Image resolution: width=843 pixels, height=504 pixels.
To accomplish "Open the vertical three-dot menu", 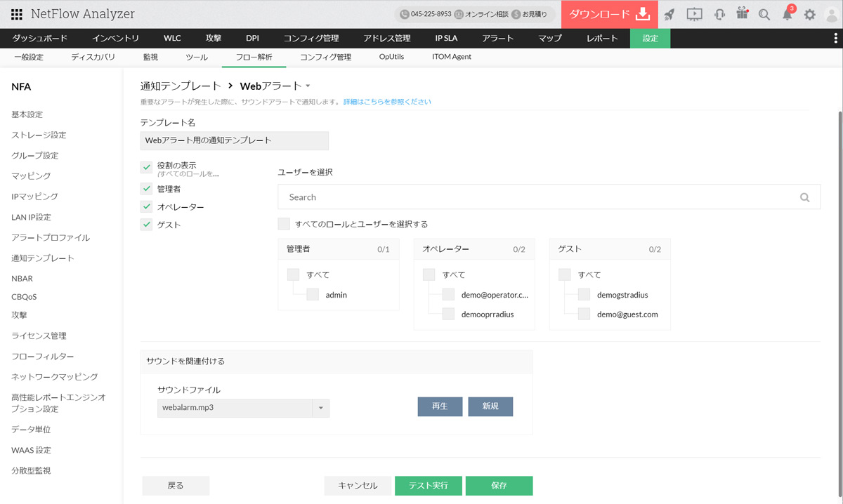I will coord(835,39).
